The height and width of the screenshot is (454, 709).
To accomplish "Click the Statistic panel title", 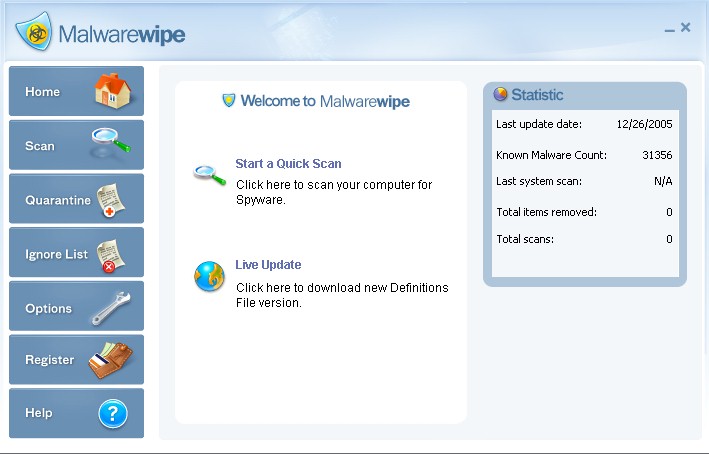I will (x=537, y=95).
